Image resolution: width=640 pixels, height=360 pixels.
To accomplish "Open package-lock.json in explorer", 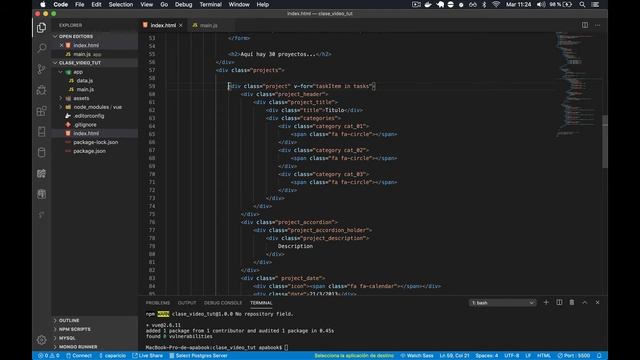I will click(96, 142).
